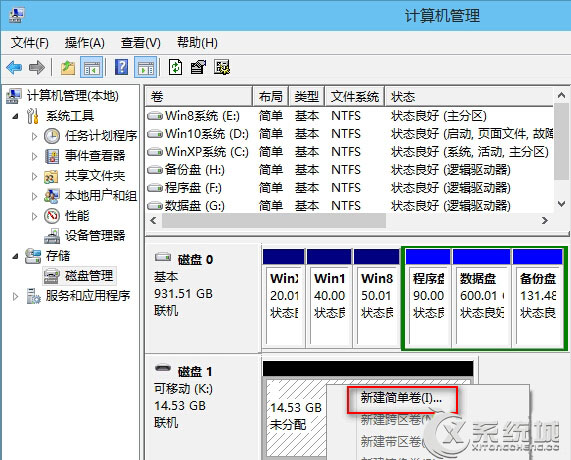Select 设备管理器 in the tree
This screenshot has width=571, height=460.
[x=95, y=236]
